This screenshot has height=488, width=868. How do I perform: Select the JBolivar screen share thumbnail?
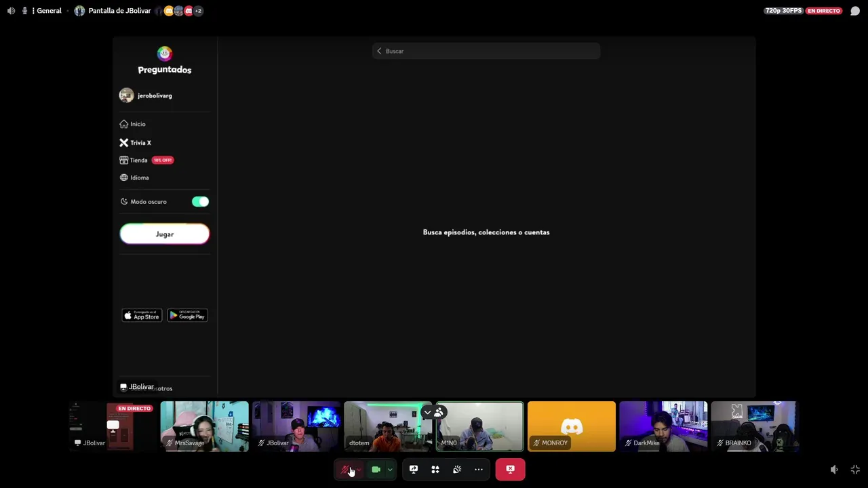113,426
